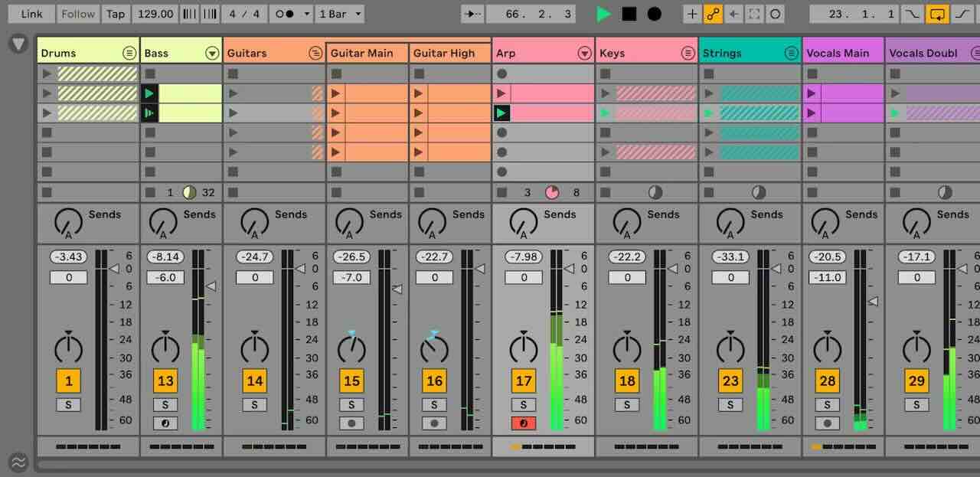Open the metronome settings dropdown arrow
The image size is (980, 477).
[x=306, y=14]
